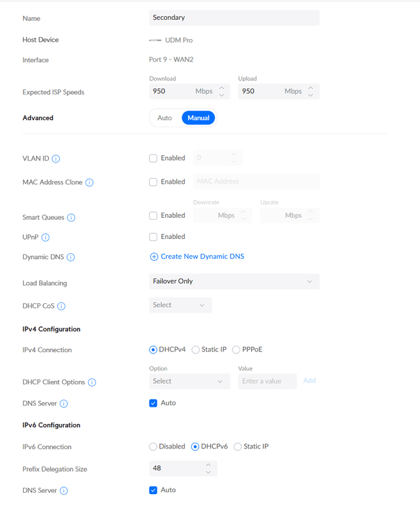This screenshot has width=420, height=514.
Task: Click the MAC Address Clone info icon
Action: [89, 182]
